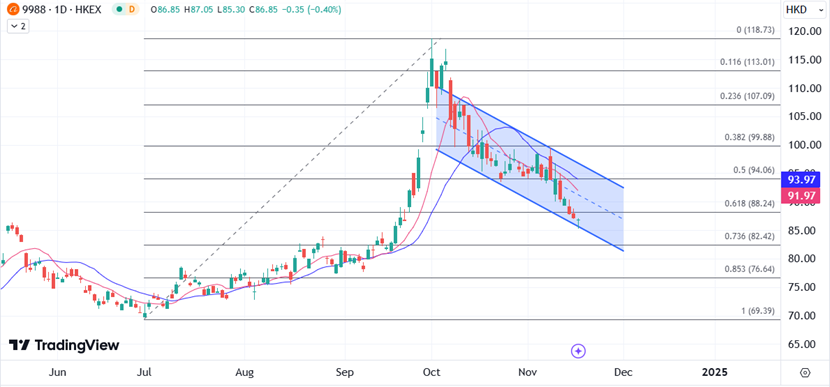
Task: Click the orange D data badge
Action: 131,10
